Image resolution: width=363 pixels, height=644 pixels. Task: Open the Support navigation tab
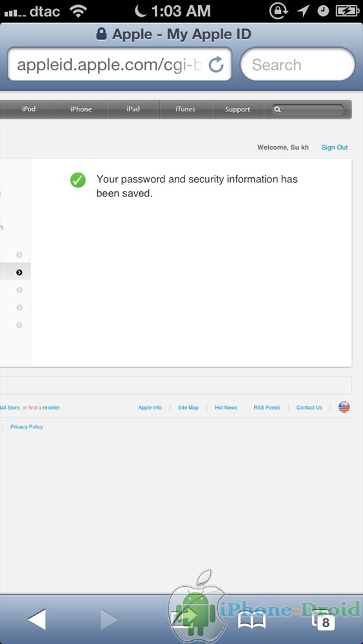[238, 109]
